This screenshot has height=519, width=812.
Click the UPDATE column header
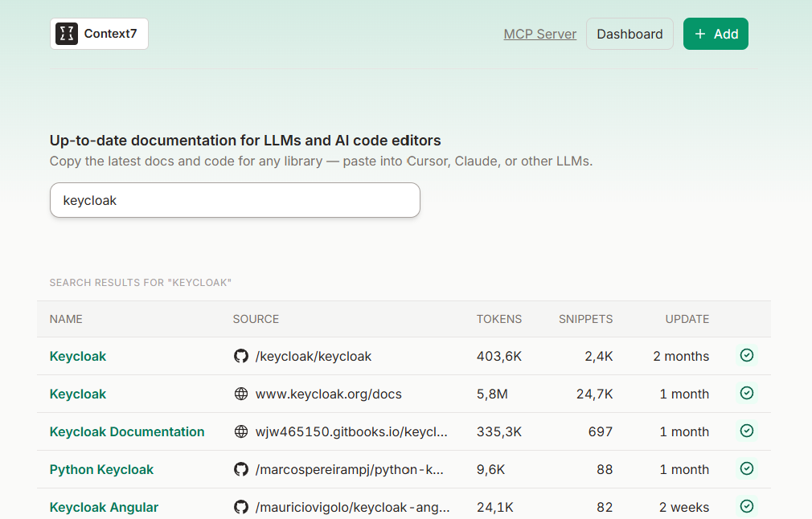pos(687,319)
